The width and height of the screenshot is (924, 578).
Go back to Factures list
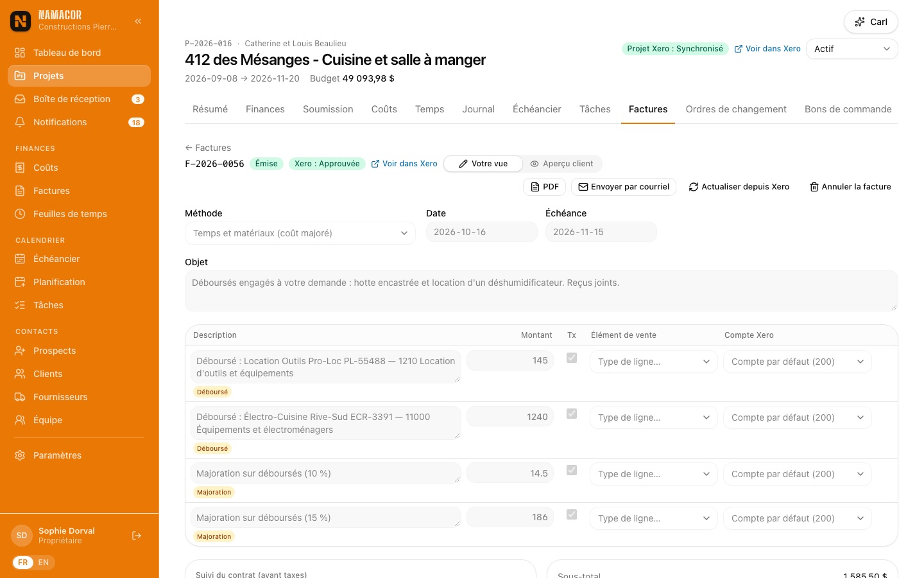coord(208,148)
